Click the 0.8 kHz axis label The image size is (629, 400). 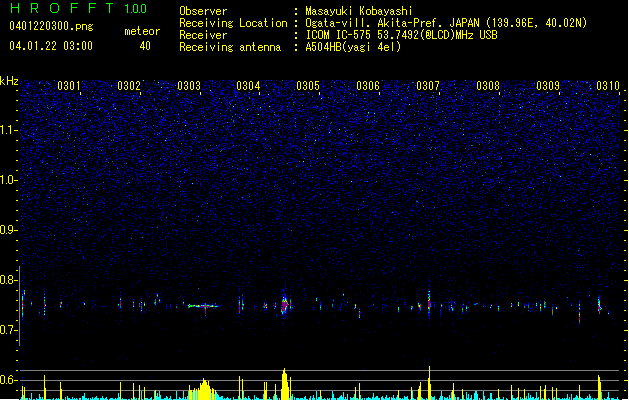pos(8,280)
